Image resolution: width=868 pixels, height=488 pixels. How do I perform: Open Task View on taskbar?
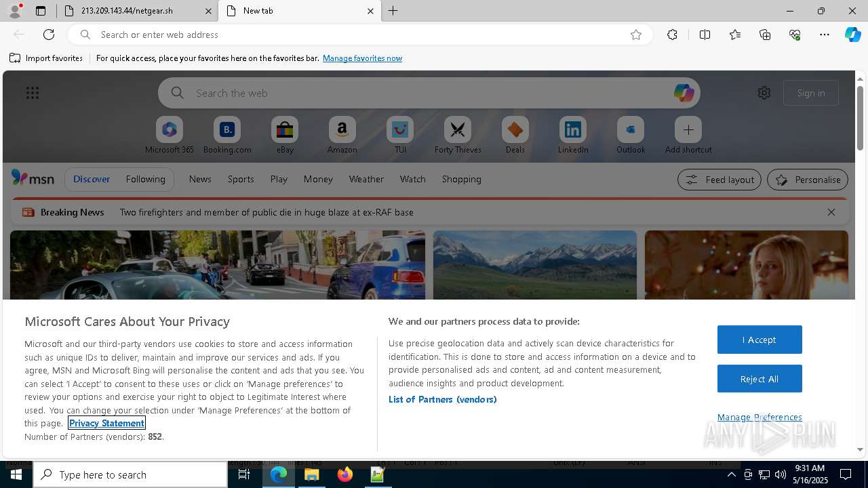[244, 474]
